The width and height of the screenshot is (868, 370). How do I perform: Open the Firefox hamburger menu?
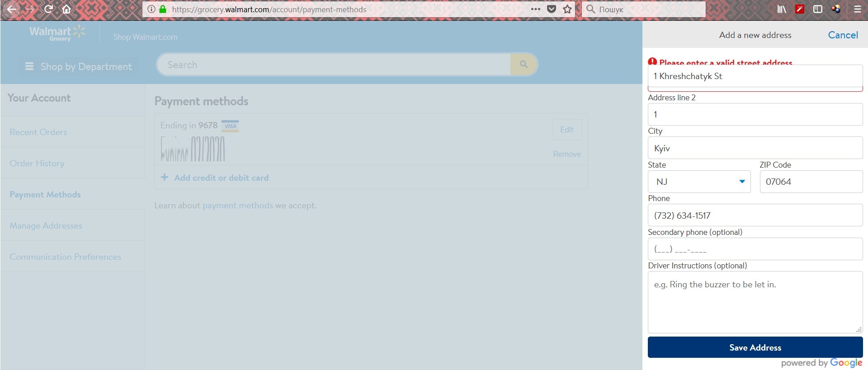coord(857,9)
